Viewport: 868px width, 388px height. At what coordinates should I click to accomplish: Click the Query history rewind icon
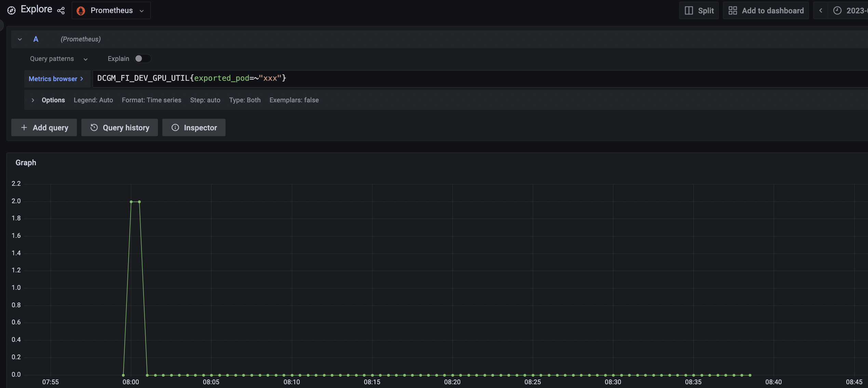[x=94, y=127]
